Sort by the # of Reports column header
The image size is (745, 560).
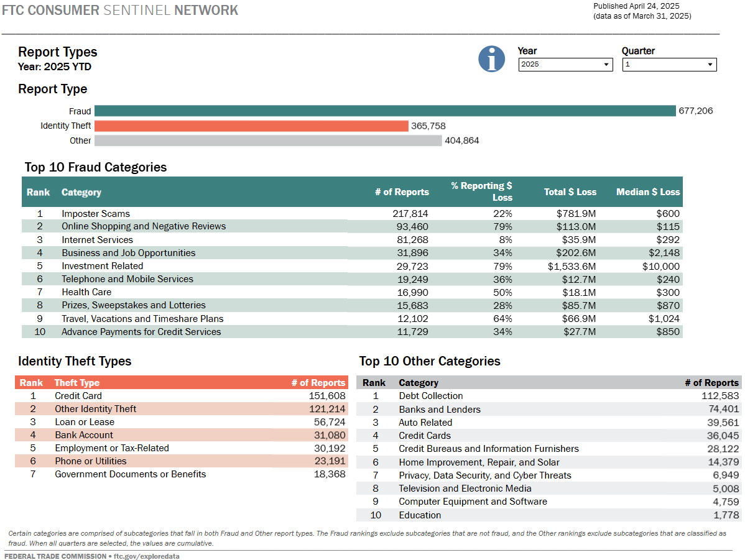(x=402, y=192)
